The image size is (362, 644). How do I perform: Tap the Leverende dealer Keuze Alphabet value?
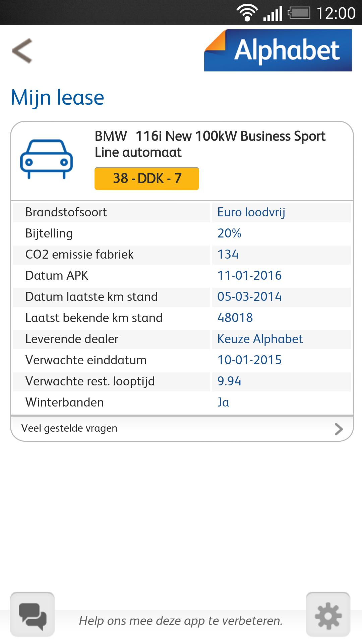tap(260, 339)
